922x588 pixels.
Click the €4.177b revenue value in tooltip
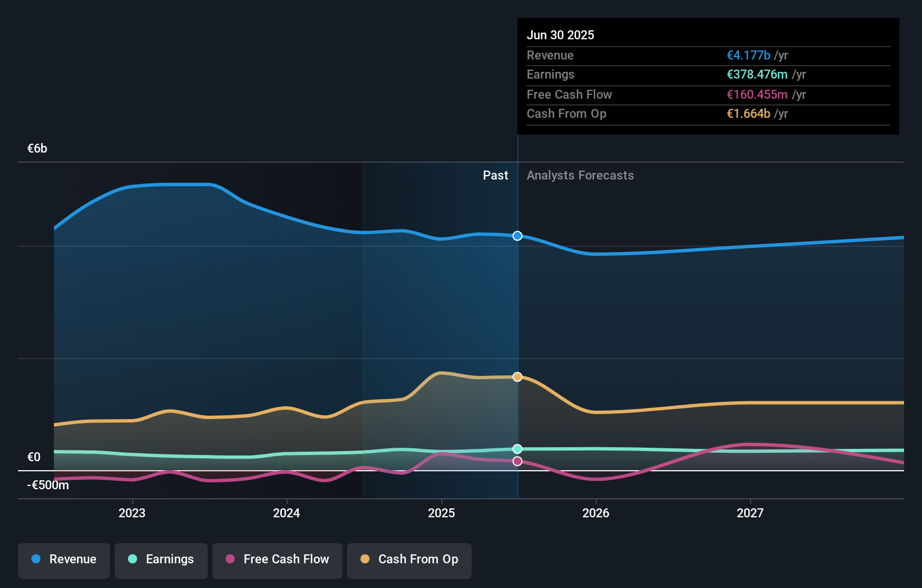pyautogui.click(x=748, y=55)
